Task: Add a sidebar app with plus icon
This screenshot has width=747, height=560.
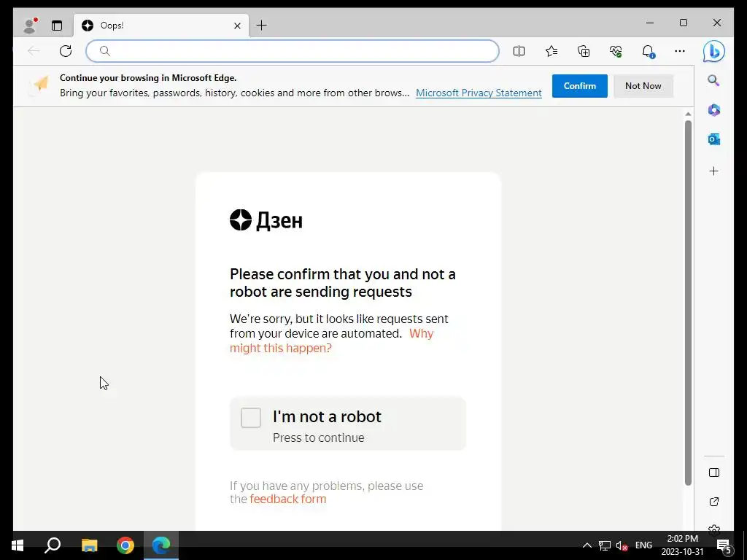Action: (x=713, y=171)
